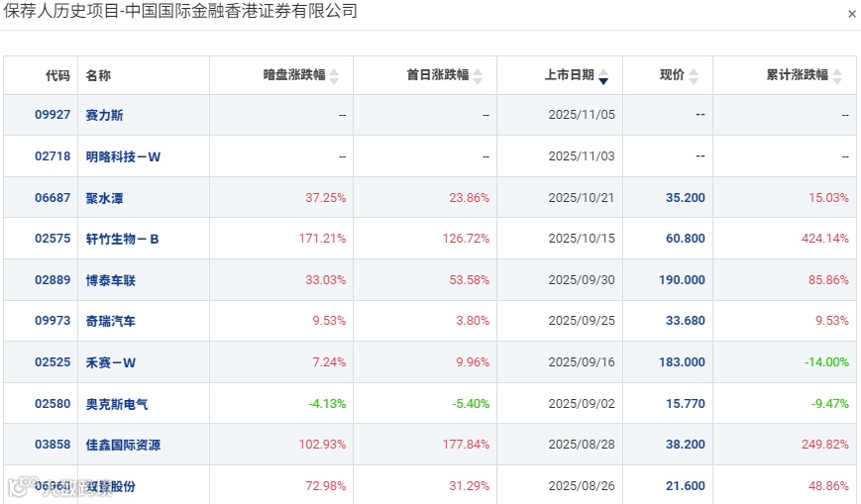Open 明略科技-W stock link
This screenshot has height=504, width=861.
coord(123,157)
